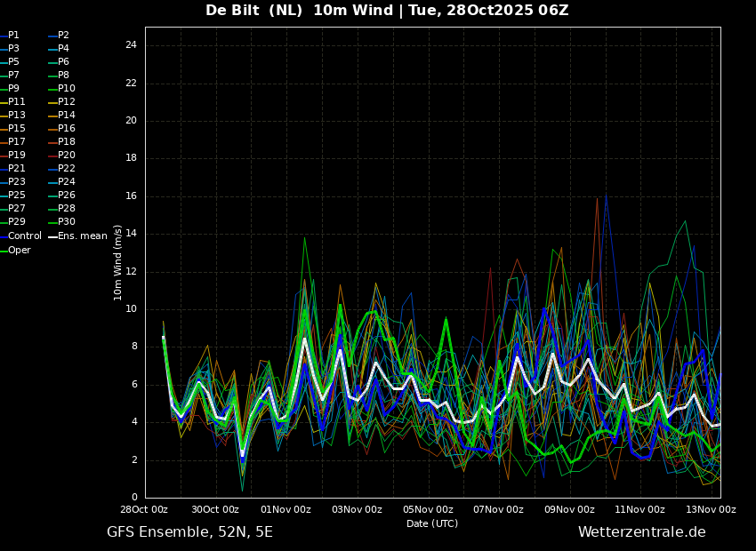
Task: Click the GFS Ensemble, 52N, 5E caption
Action: coord(189,532)
